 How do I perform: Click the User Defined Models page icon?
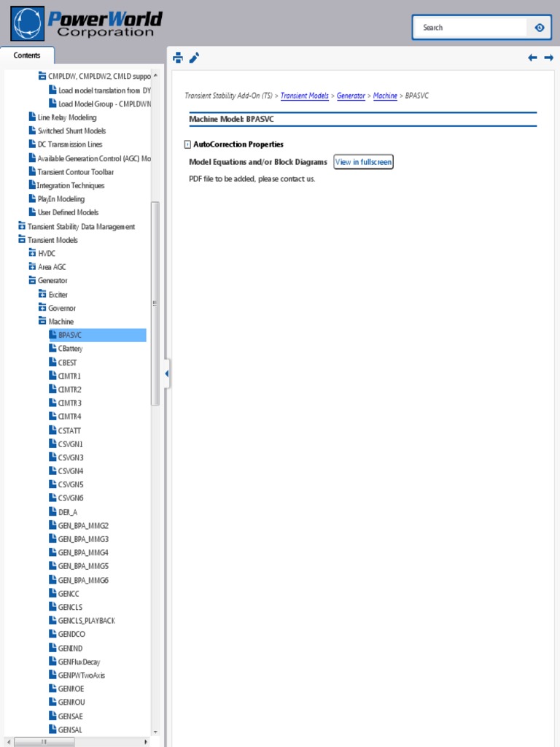click(32, 212)
